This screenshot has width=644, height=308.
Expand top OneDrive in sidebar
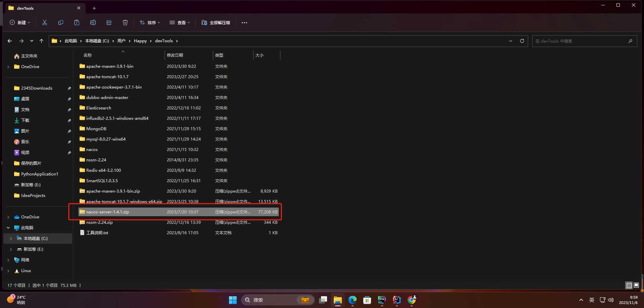pos(8,67)
